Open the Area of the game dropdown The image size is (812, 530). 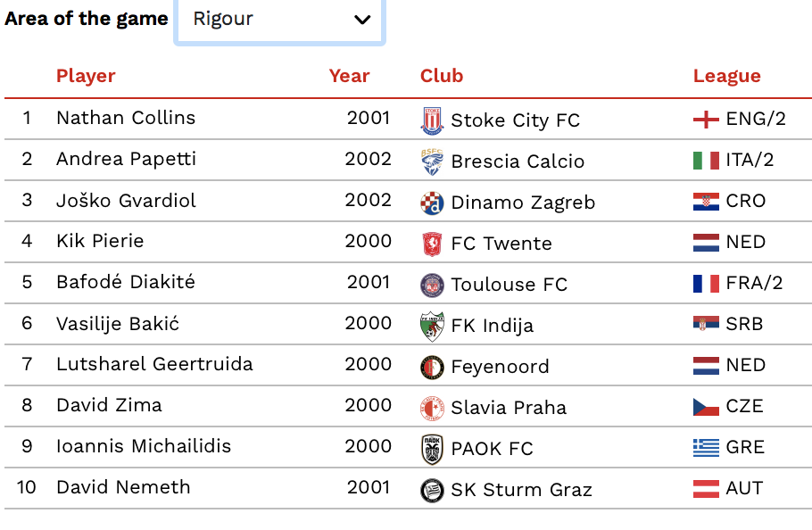point(279,20)
